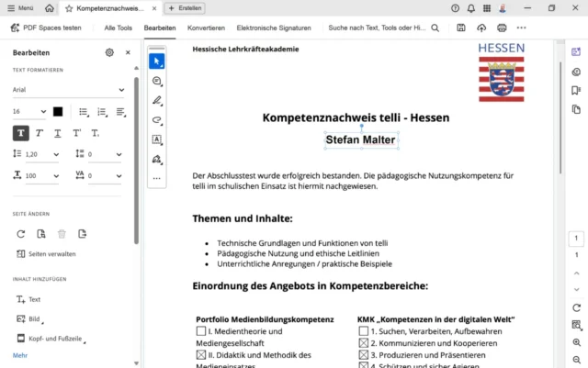Switch to Kompetenznachweis document tab
The height and width of the screenshot is (368, 588).
(110, 8)
